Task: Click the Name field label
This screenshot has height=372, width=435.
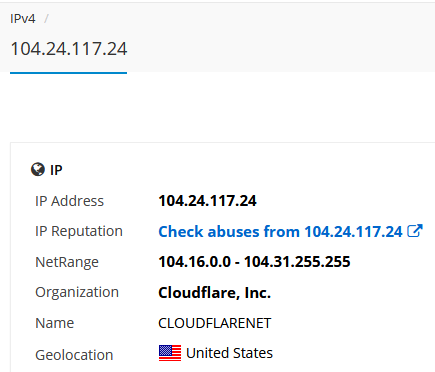Action: tap(55, 323)
